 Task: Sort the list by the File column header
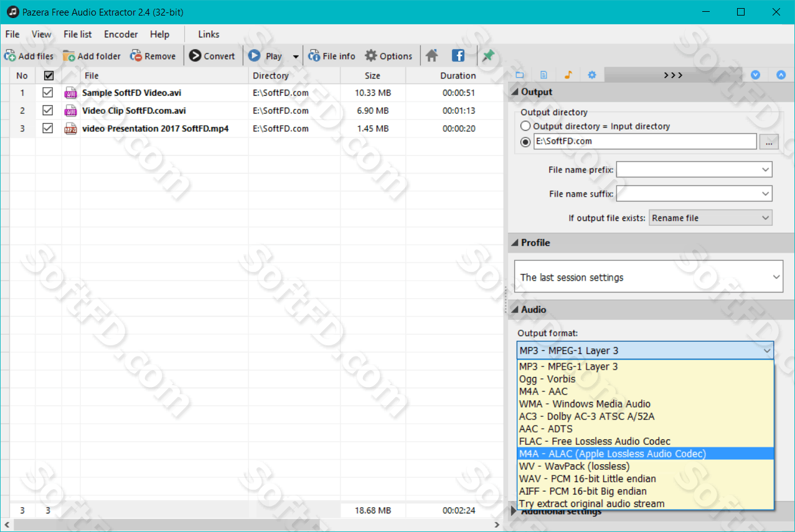point(164,76)
